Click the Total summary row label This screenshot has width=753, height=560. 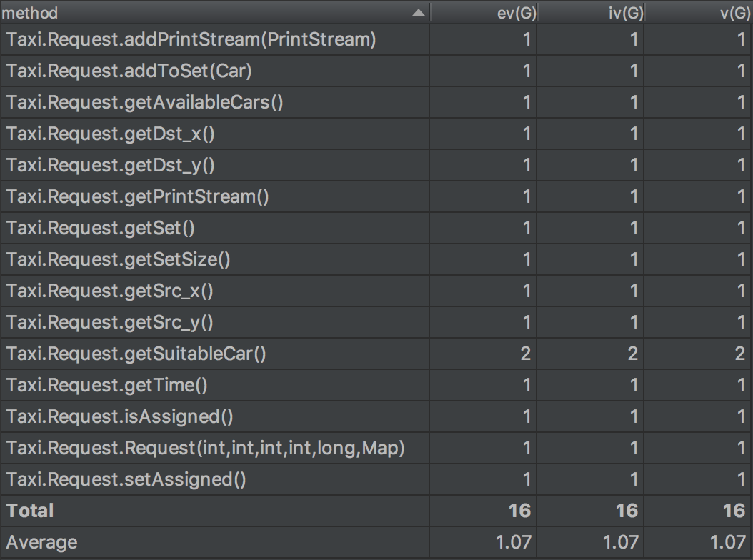click(x=31, y=511)
